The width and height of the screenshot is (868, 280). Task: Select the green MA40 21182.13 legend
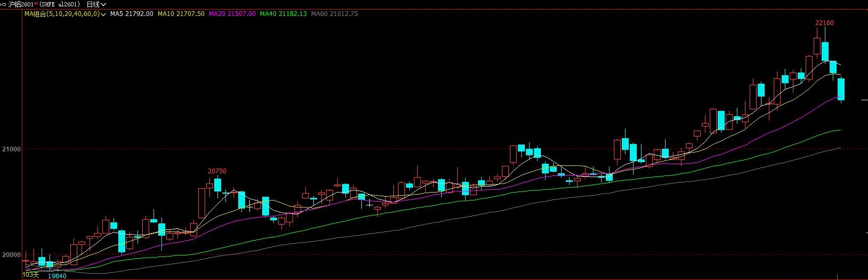[283, 14]
